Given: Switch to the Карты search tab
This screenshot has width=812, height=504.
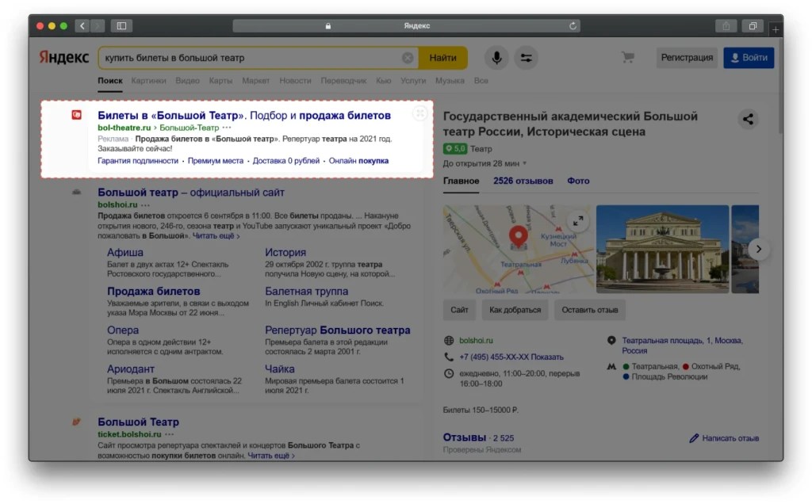Looking at the screenshot, I should [220, 81].
